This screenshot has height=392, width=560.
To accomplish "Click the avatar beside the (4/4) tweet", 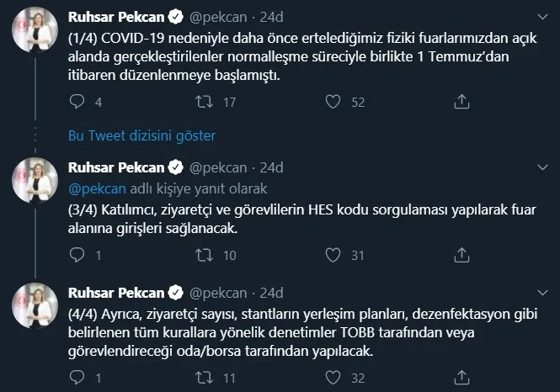I will [x=34, y=310].
